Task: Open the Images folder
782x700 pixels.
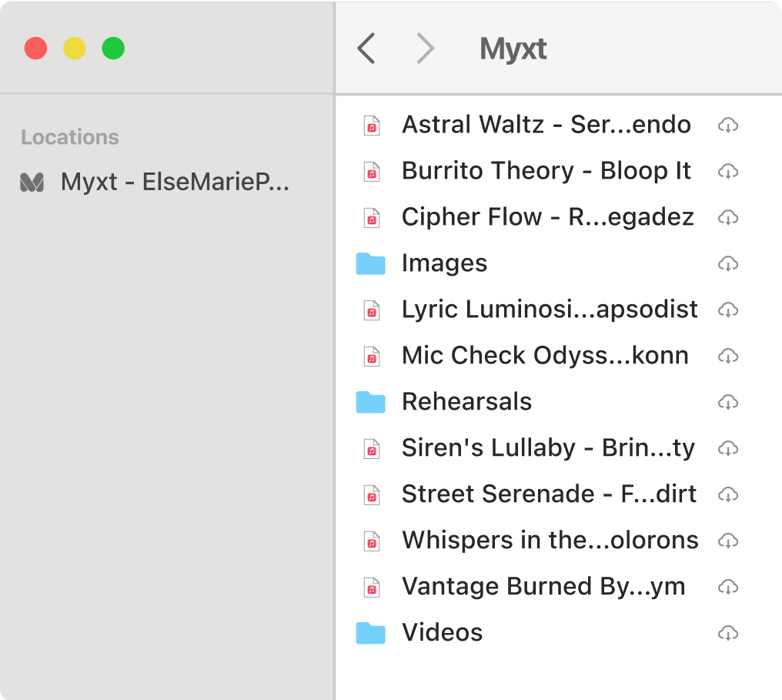Action: point(444,263)
